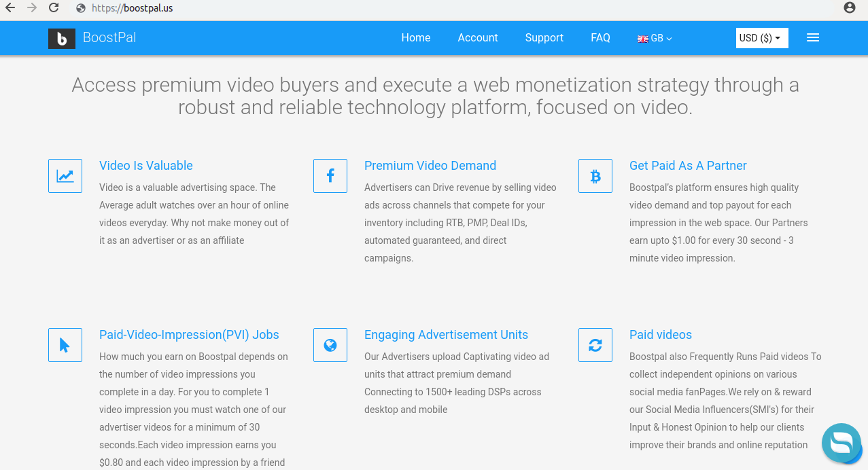Click text 'our Social Media Influencers(SMI's) for their'
868x470 pixels.
click(722, 410)
